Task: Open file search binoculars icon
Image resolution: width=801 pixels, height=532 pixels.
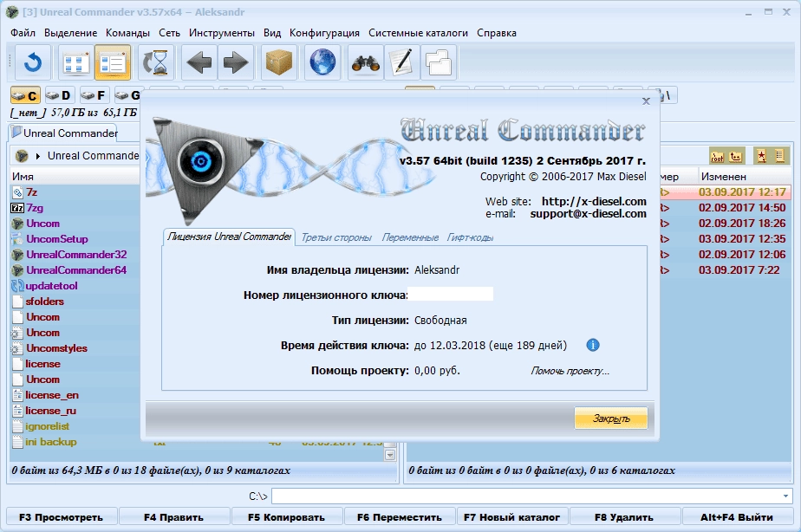Action: tap(366, 62)
